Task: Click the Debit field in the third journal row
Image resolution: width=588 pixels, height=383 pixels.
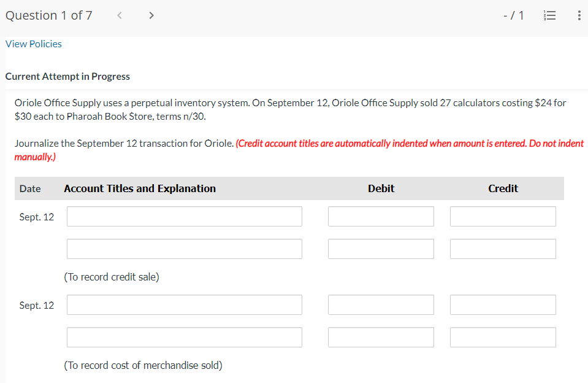Action: click(381, 304)
